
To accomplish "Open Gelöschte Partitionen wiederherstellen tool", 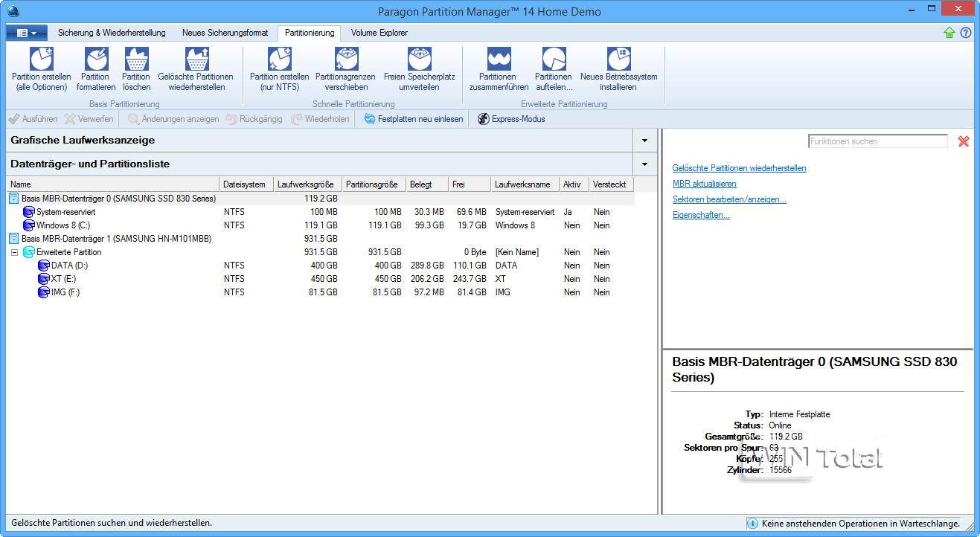I will [x=195, y=67].
